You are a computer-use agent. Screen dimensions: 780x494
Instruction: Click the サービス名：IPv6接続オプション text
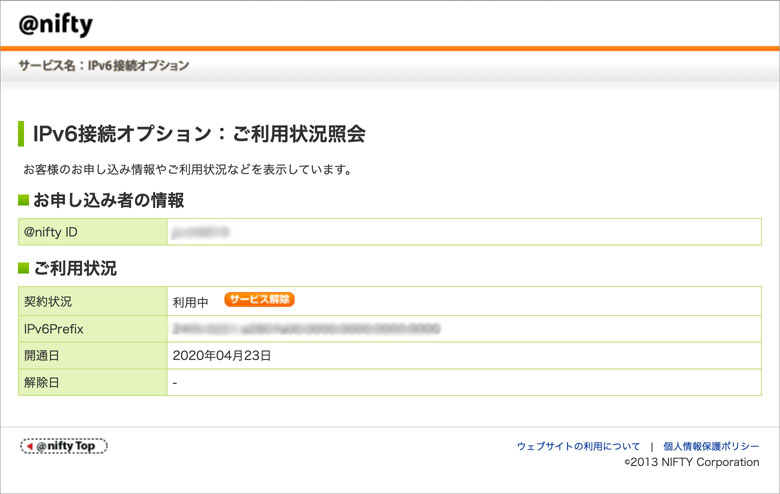pyautogui.click(x=103, y=65)
